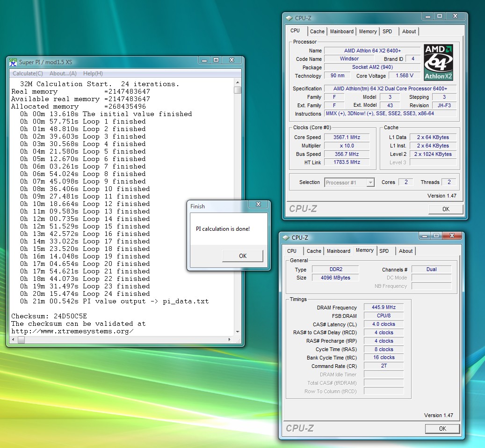The width and height of the screenshot is (485, 448).
Task: Click the Name field 'AMD Athlon 64 X2 6400+'
Action: tap(372, 51)
